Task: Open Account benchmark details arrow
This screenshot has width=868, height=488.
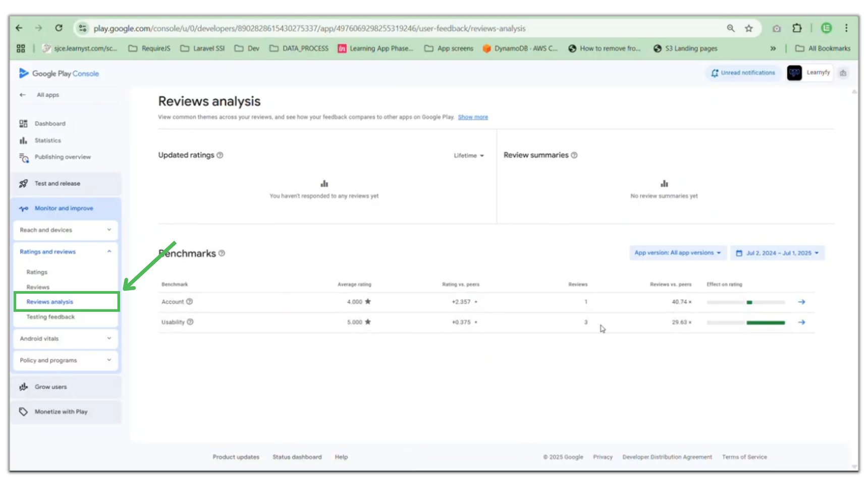Action: (x=801, y=302)
